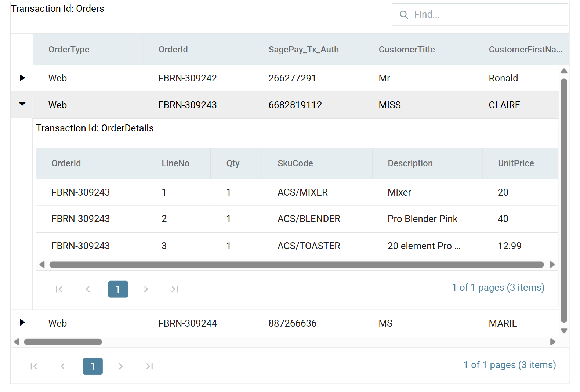Select the FBRN-309244 order id cell

click(198, 323)
